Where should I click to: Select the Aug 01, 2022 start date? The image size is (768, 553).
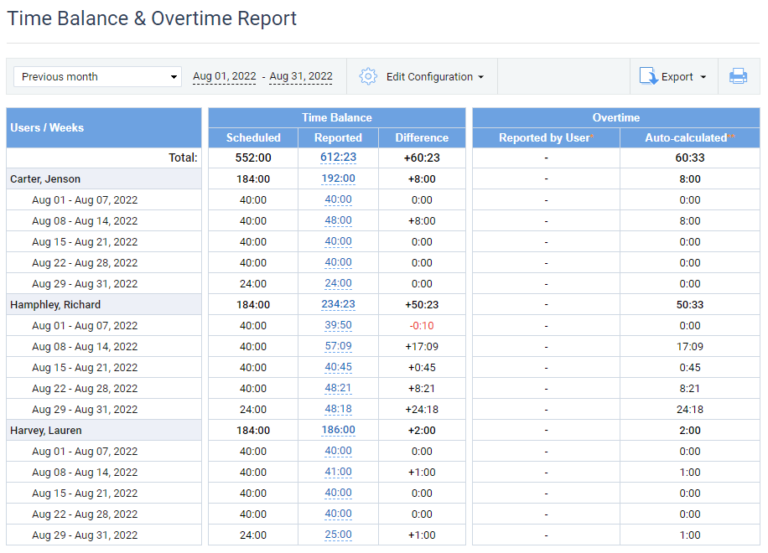[225, 77]
